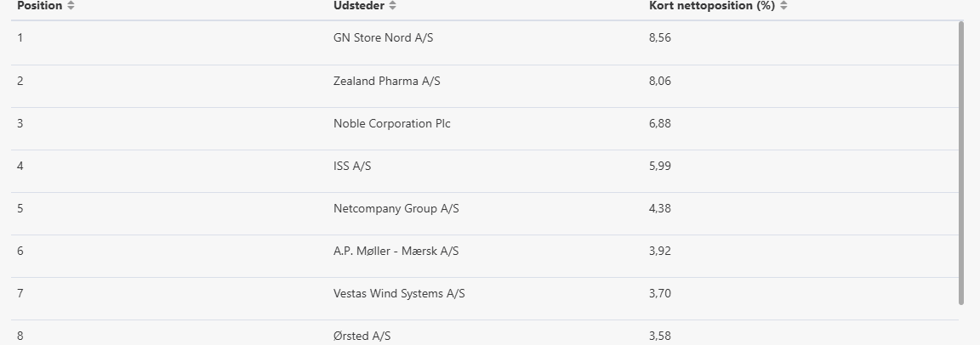Click the 3,58 net position value
The height and width of the screenshot is (345, 980).
pyautogui.click(x=660, y=336)
